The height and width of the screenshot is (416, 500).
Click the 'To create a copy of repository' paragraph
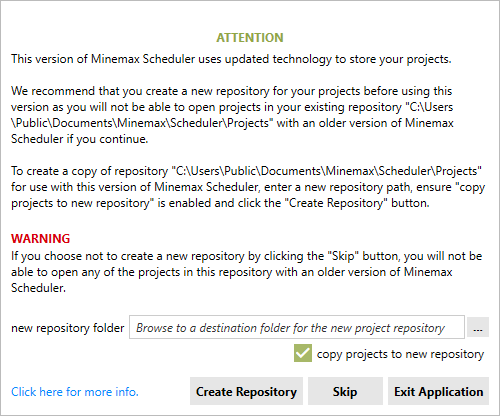[x=248, y=187]
